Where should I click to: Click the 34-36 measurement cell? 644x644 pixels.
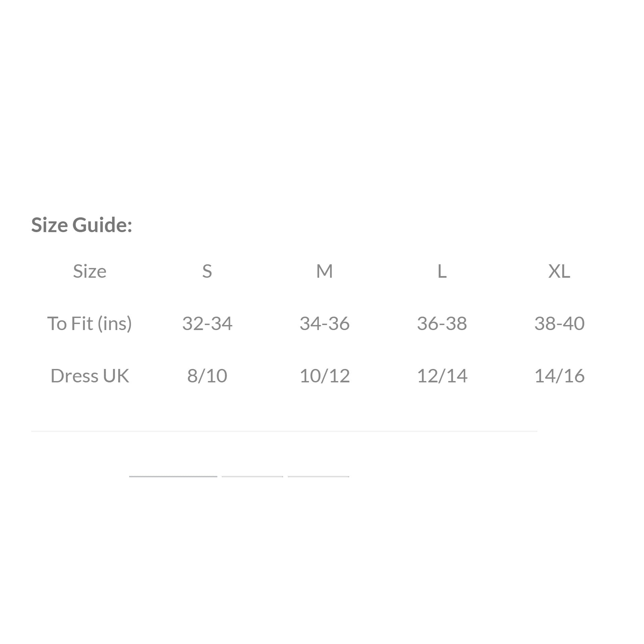coord(324,323)
